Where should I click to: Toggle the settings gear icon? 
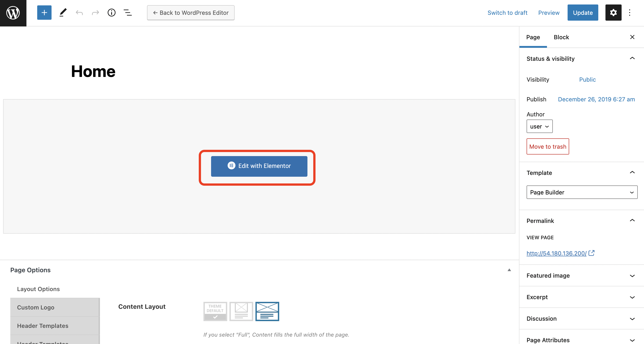tap(613, 13)
